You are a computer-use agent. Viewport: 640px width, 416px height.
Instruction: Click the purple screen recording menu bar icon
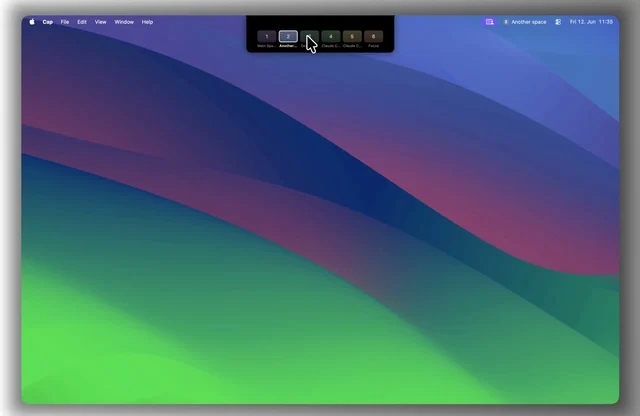(x=489, y=22)
